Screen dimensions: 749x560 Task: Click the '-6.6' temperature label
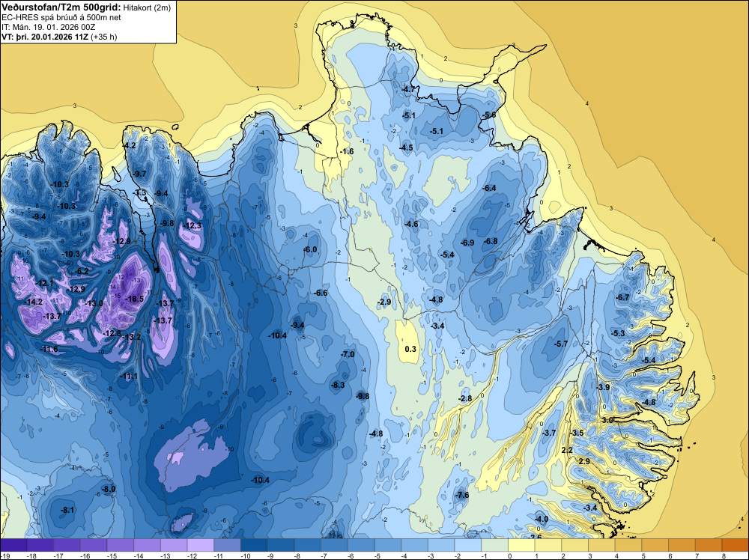(x=321, y=293)
